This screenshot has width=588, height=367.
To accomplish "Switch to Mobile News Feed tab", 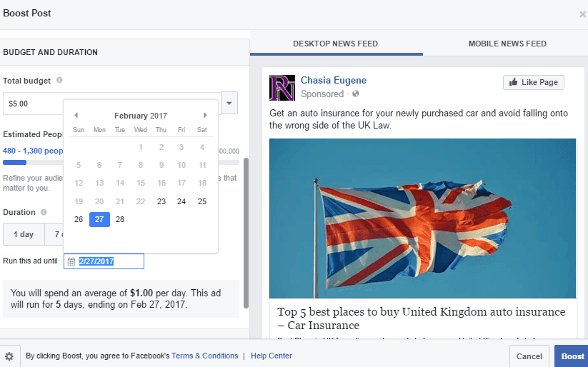I will tap(507, 44).
